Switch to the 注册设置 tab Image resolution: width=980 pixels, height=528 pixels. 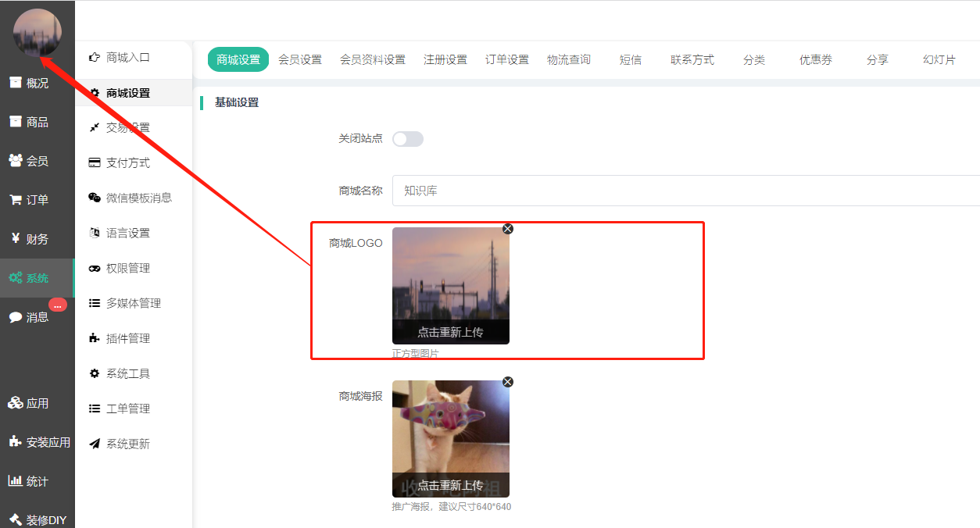pyautogui.click(x=445, y=59)
